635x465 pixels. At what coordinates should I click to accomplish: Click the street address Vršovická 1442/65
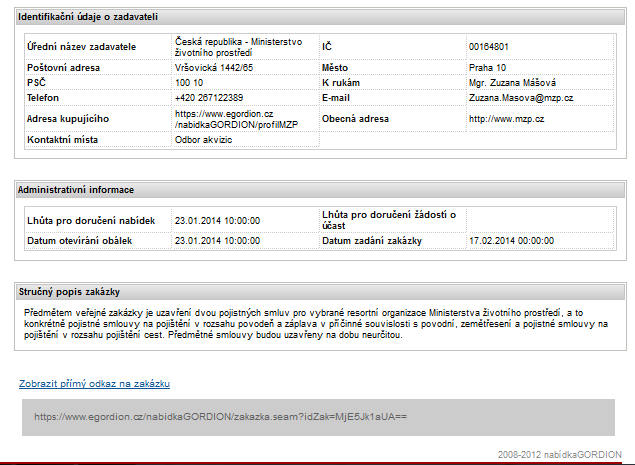[x=214, y=68]
